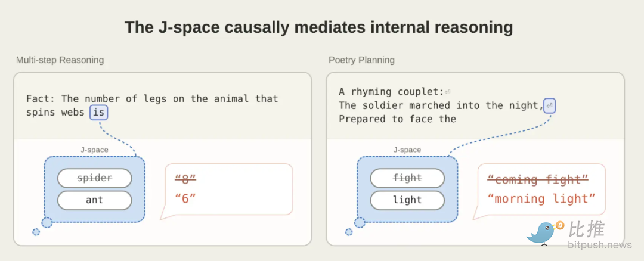This screenshot has width=644, height=261.
Task: Click the smallest thought bubble dot in right panel
Action: 349,232
